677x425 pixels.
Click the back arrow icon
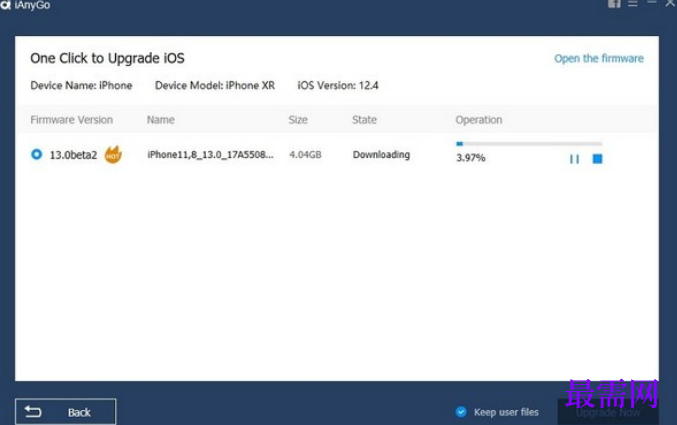click(x=33, y=412)
